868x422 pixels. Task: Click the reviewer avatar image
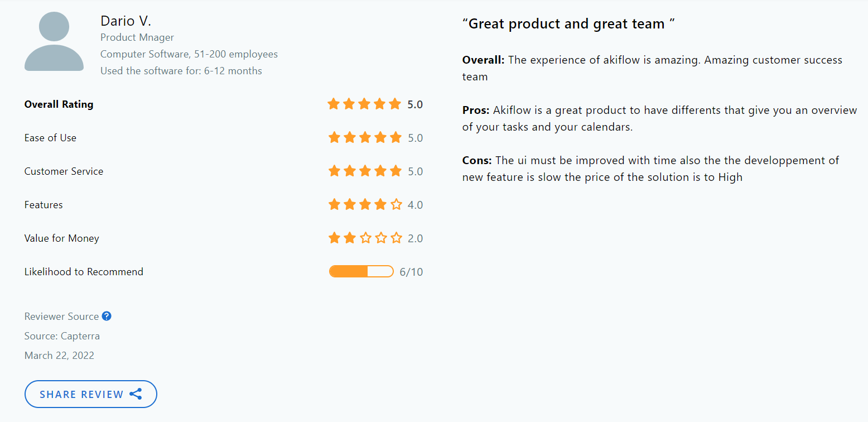[54, 41]
